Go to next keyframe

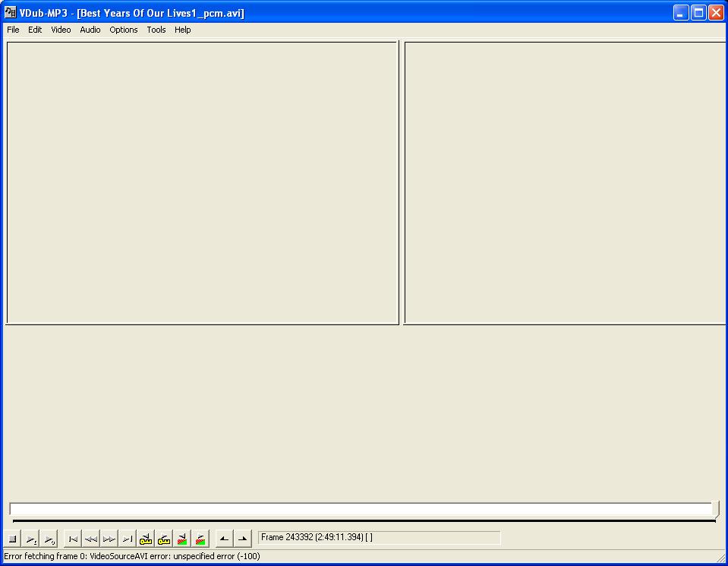(x=163, y=539)
